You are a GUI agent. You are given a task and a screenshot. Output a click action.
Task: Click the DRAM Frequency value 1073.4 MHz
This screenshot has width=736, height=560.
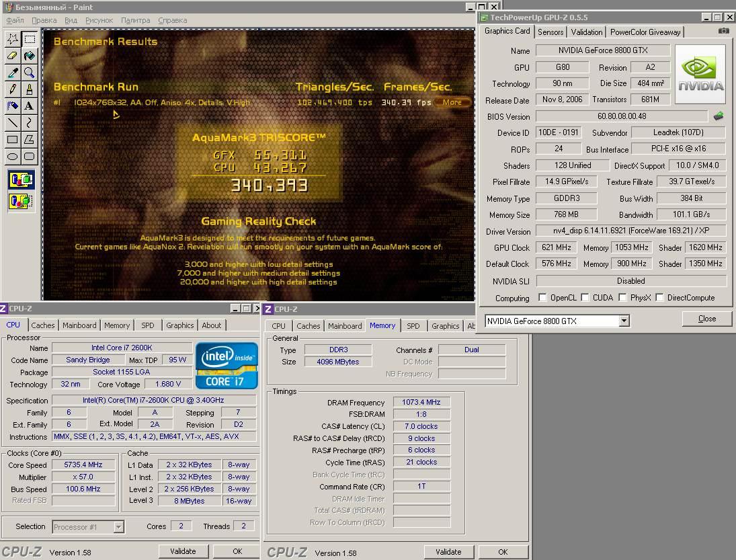pos(421,402)
